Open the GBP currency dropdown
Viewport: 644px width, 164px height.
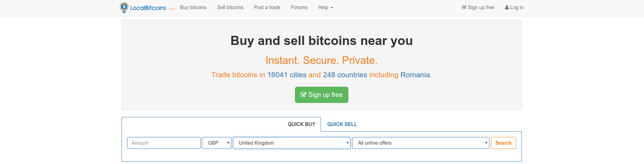tap(217, 143)
